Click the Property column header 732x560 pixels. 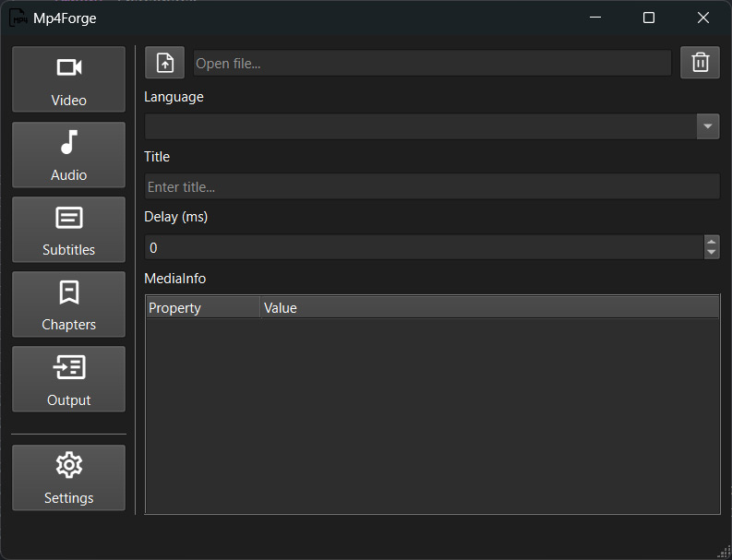click(203, 307)
